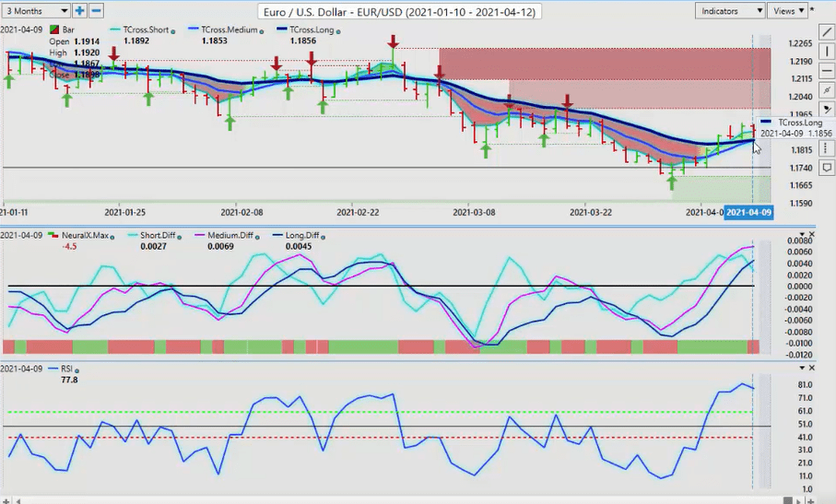Click the Open price value 1.1914
This screenshot has width=836, height=504.
pyautogui.click(x=87, y=41)
